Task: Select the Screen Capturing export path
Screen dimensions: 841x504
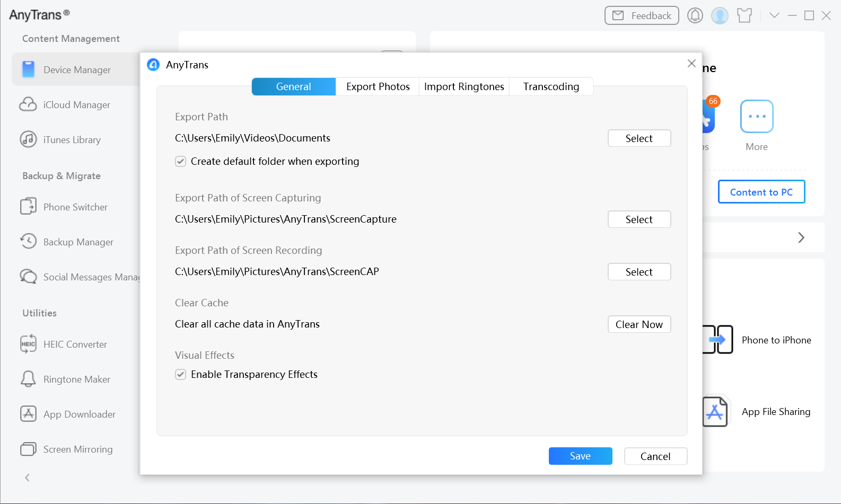Action: click(x=639, y=219)
